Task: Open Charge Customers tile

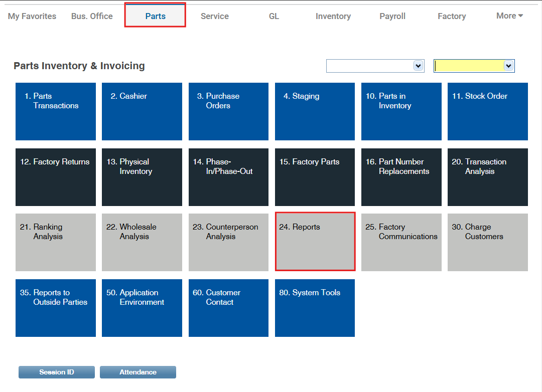Action: coord(488,242)
